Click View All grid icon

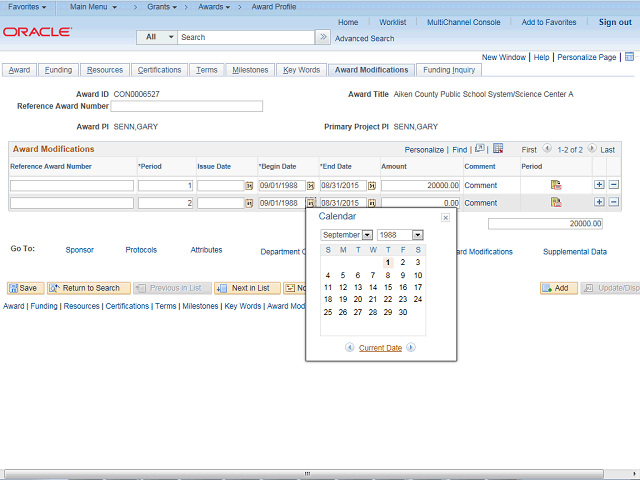coord(480,148)
